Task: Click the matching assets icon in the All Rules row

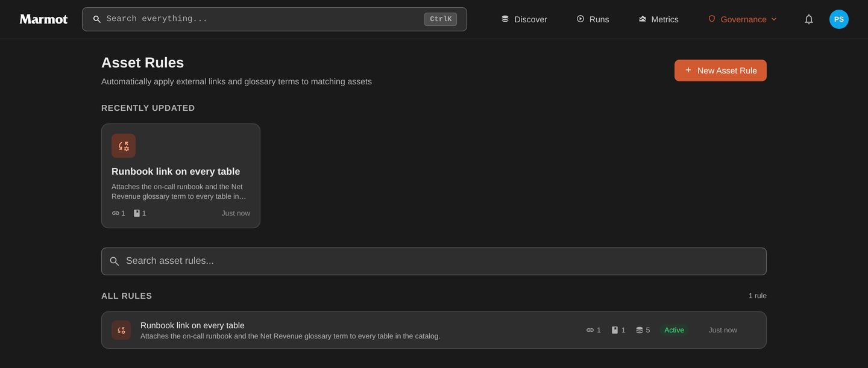Action: pos(640,330)
